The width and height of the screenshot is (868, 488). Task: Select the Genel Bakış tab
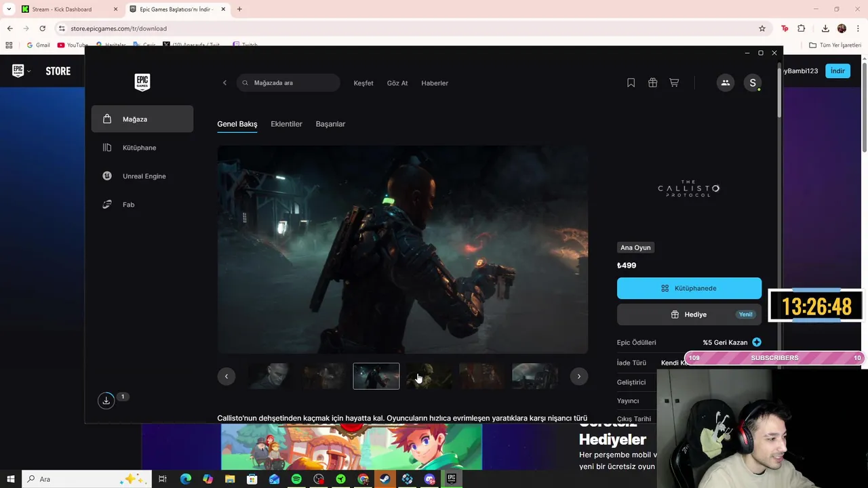[237, 124]
